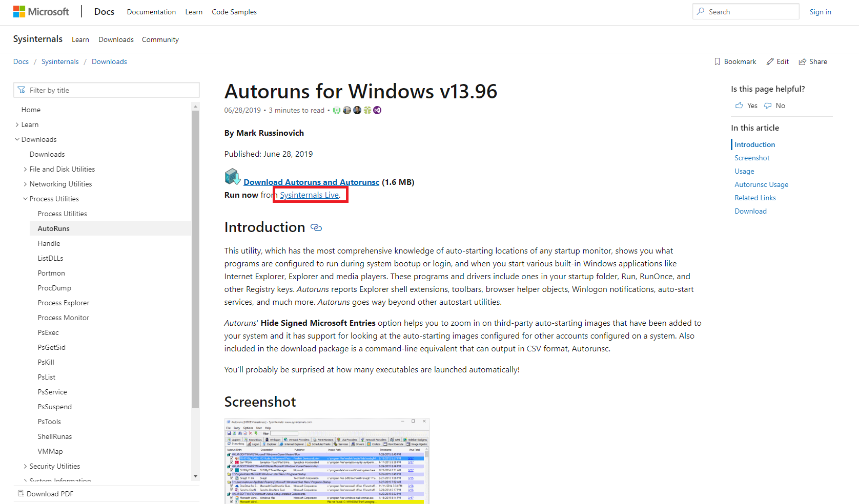Click the Downloads breadcrumb link
Viewport: 859px width, 504px height.
109,61
